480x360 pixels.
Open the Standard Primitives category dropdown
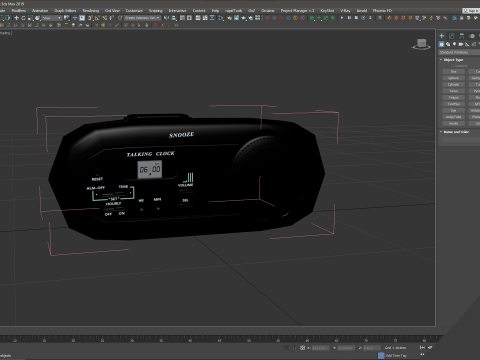459,52
